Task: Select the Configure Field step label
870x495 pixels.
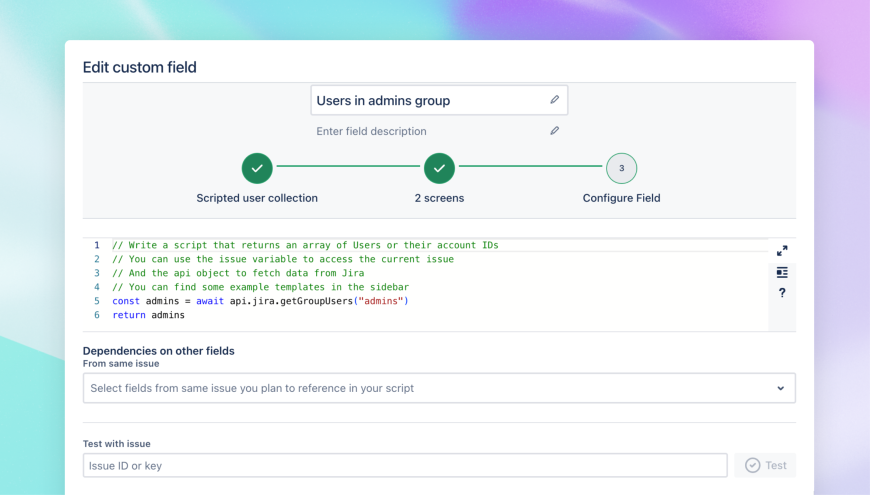Action: pyautogui.click(x=621, y=198)
